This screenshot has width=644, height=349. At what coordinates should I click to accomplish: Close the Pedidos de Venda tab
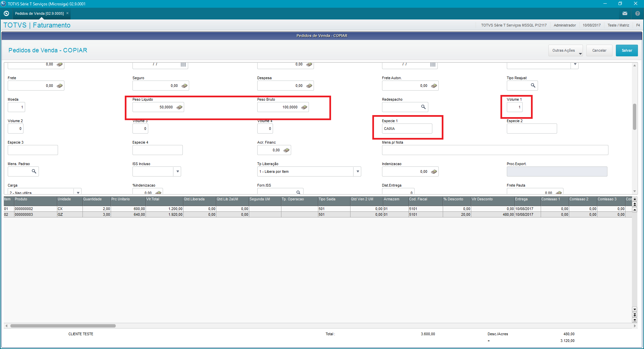[67, 13]
